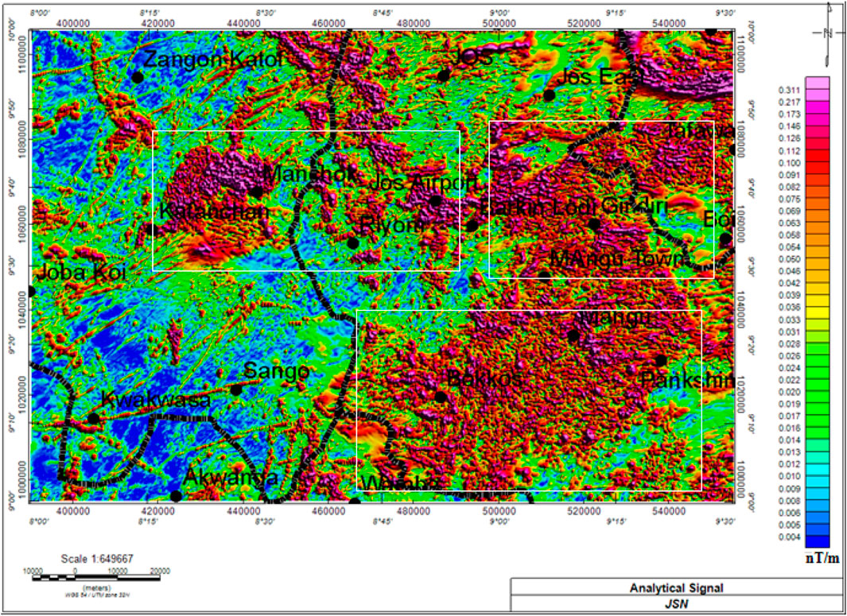Select the Manchok map label

click(311, 174)
